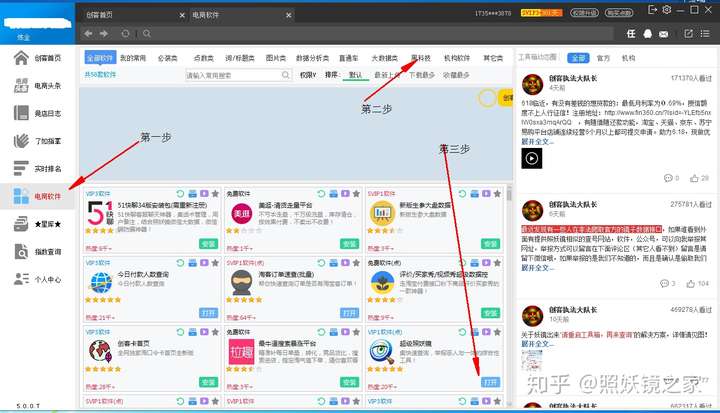Click the blue card icon on 创客卡首页
720x413 pixels.
click(x=192, y=332)
